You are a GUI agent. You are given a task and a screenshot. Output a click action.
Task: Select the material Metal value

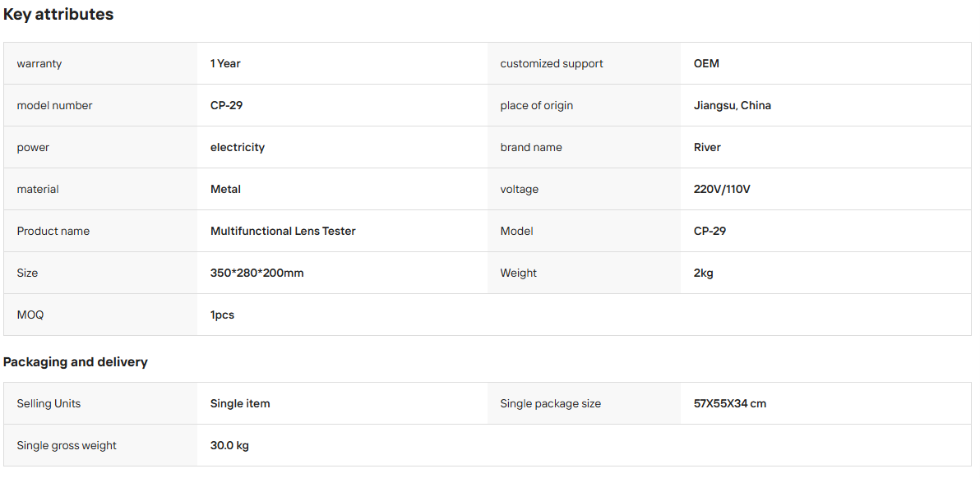pos(225,189)
